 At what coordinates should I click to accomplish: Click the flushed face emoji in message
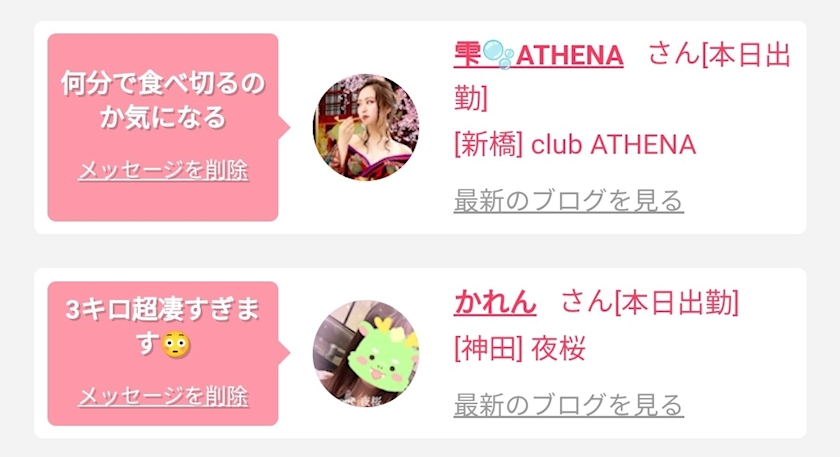176,344
